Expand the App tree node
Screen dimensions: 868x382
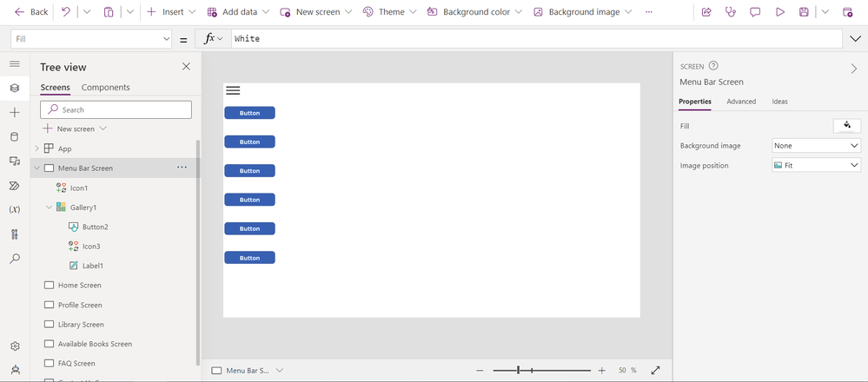pos(37,148)
